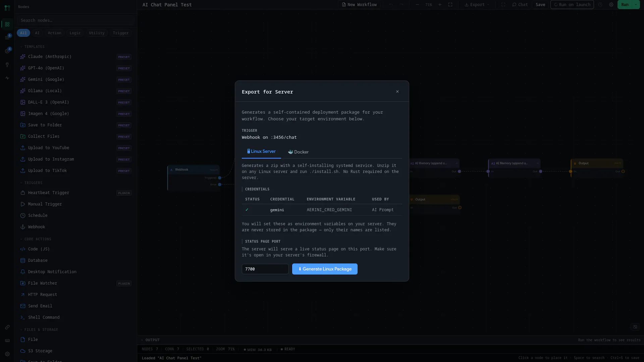Click the New Workflow button

click(359, 5)
